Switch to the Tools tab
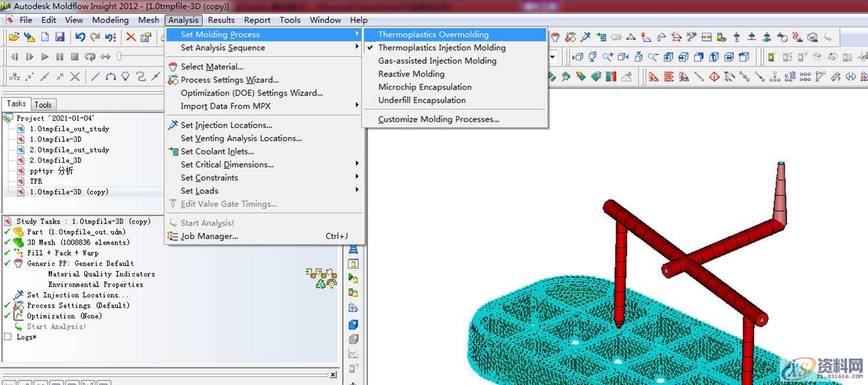The image size is (868, 385). click(x=43, y=104)
